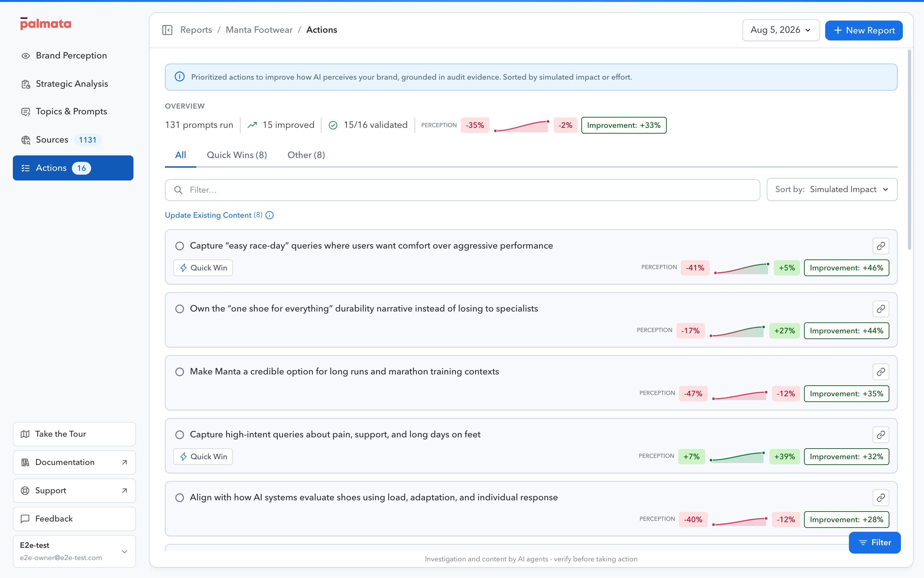Copy link for pain and support action
Screen dimensions: 924x578
(881, 435)
